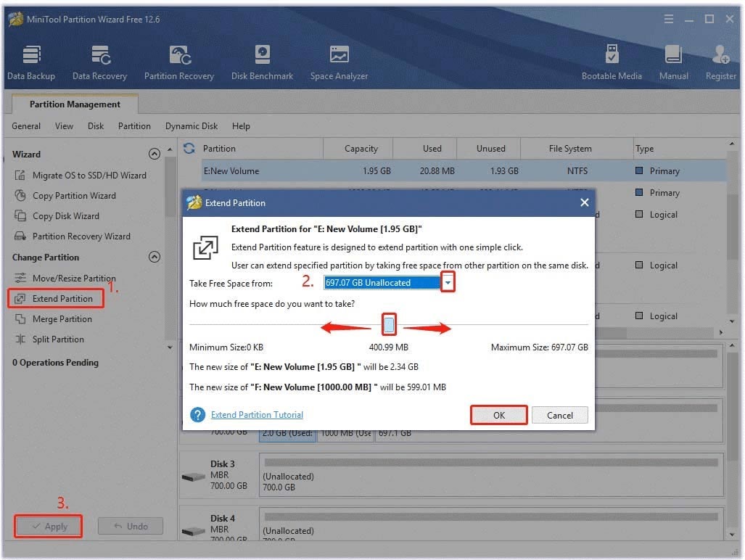Viewport: 745px width, 560px height.
Task: Collapse the Change Partition section
Action: pos(154,258)
